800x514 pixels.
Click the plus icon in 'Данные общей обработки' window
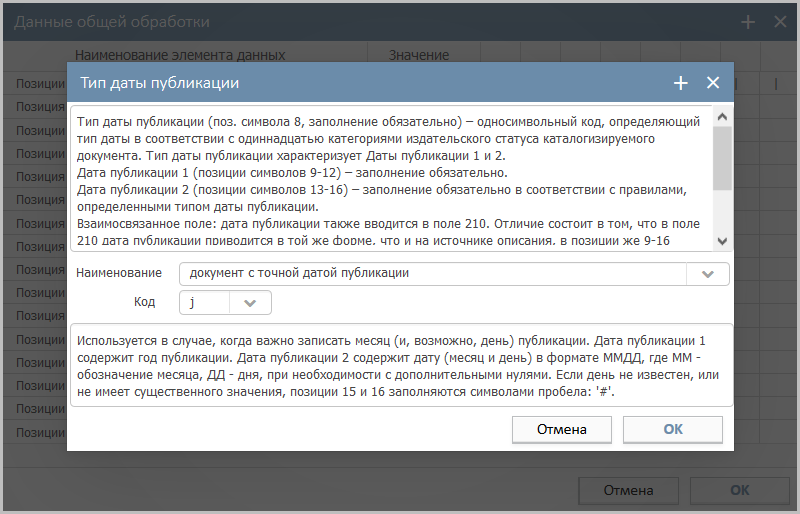(748, 21)
